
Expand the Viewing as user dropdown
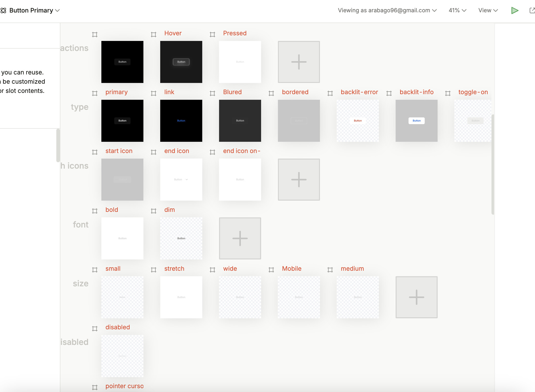(x=387, y=10)
